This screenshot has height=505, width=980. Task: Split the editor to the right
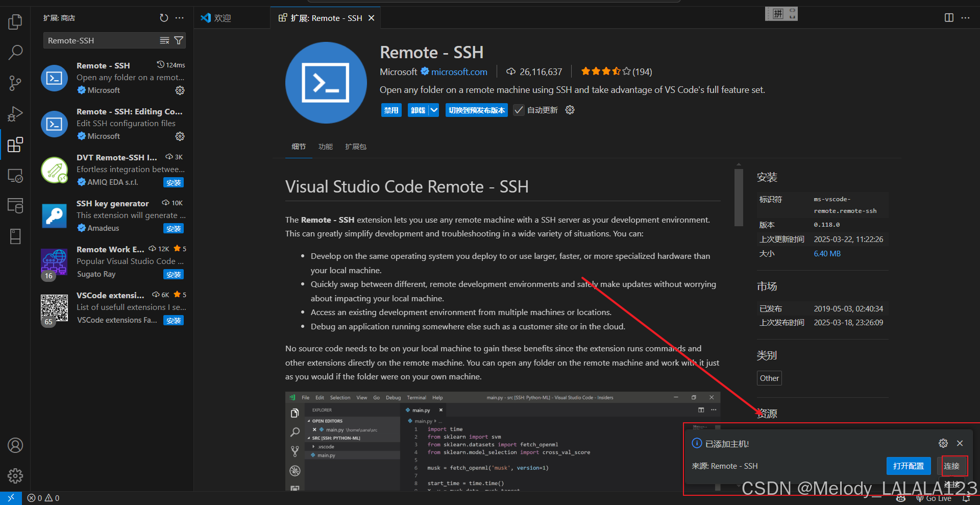coord(949,18)
